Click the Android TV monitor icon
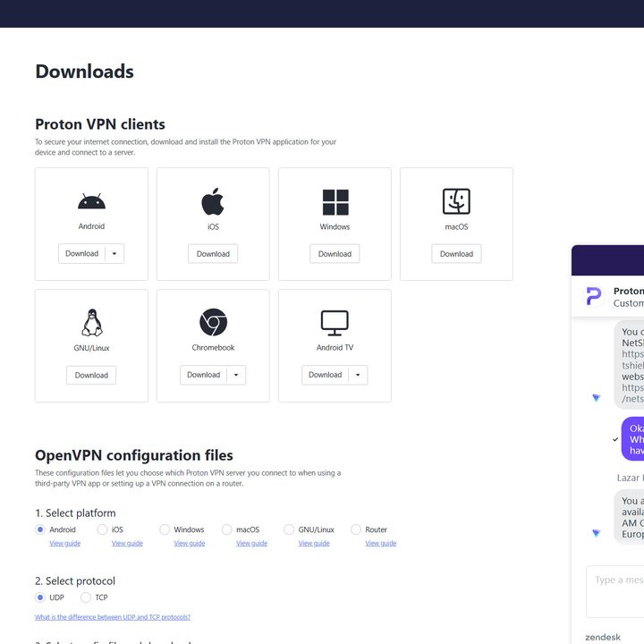Screen dimensions: 644x644 click(335, 323)
